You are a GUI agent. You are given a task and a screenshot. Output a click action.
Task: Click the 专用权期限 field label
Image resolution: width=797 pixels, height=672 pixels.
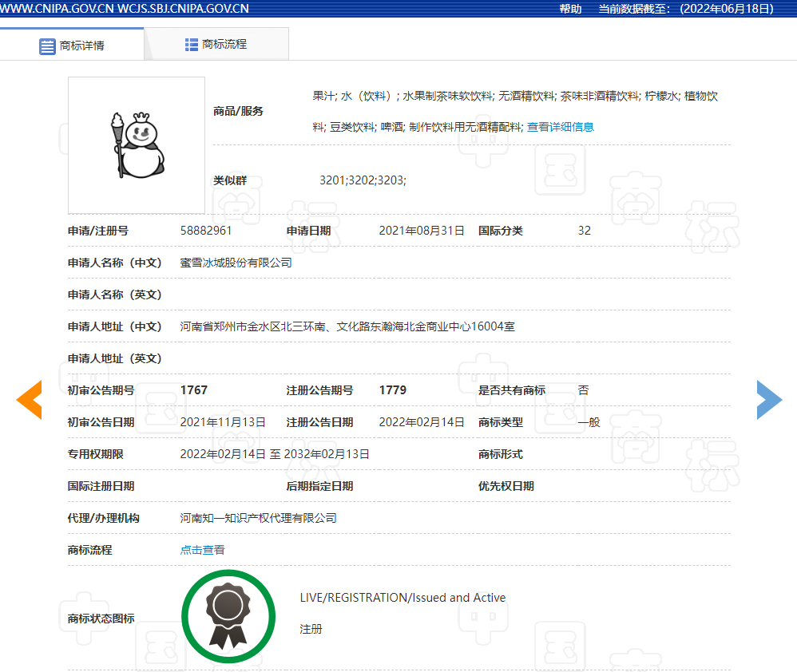pos(96,454)
